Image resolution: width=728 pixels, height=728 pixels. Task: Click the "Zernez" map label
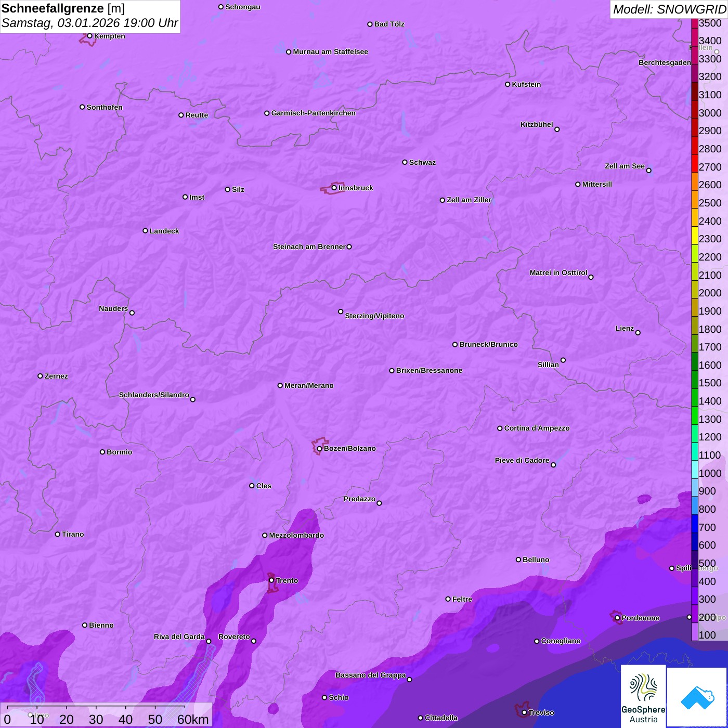(x=56, y=376)
